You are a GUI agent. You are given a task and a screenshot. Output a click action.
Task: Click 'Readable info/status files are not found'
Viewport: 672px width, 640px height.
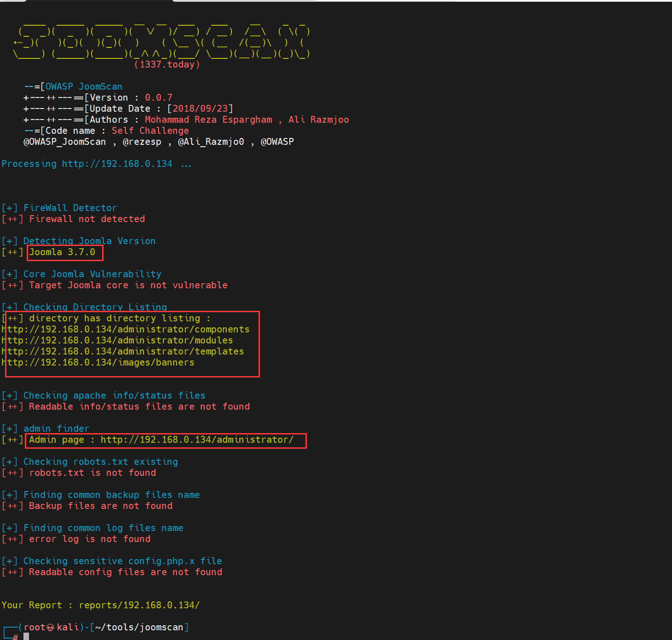[139, 406]
